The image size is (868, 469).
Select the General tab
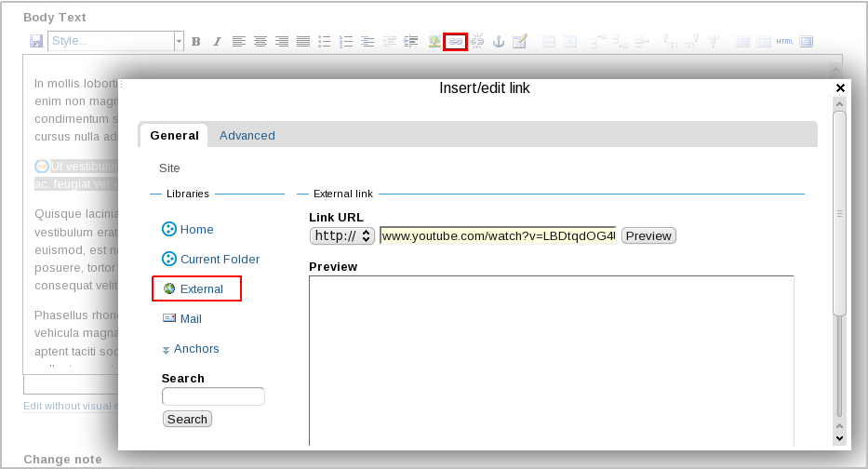174,136
